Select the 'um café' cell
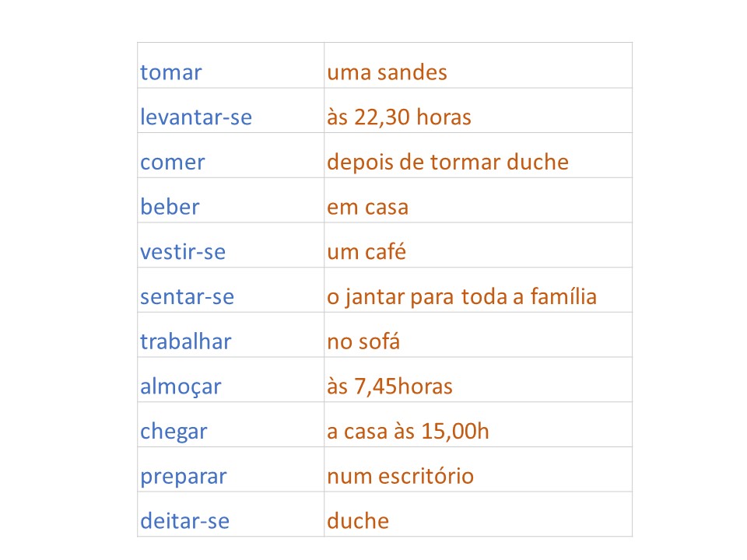The width and height of the screenshot is (747, 560). (366, 253)
